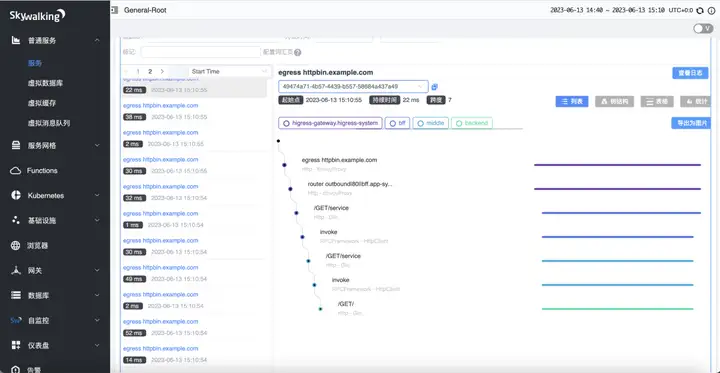Select 虚拟消息队列 in the sidebar

coord(49,123)
